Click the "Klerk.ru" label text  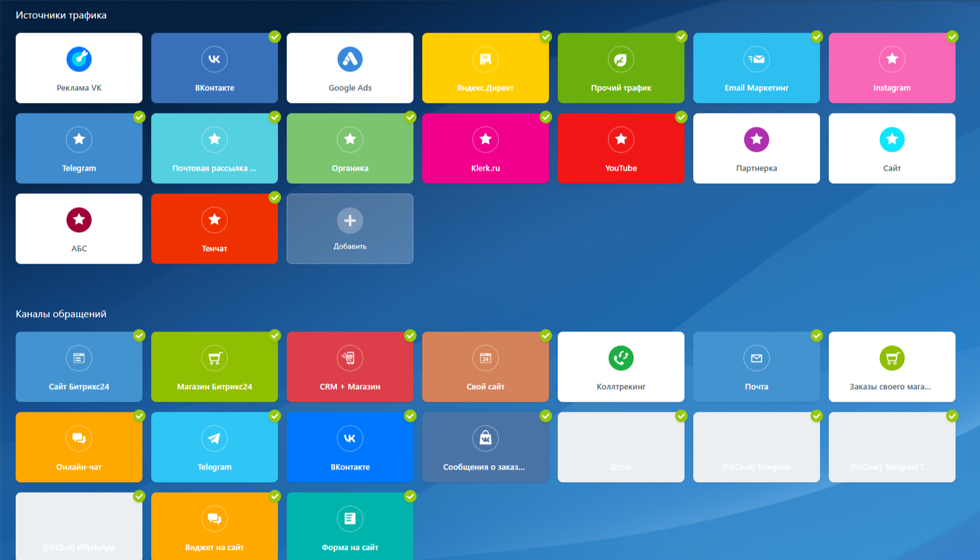tap(486, 168)
